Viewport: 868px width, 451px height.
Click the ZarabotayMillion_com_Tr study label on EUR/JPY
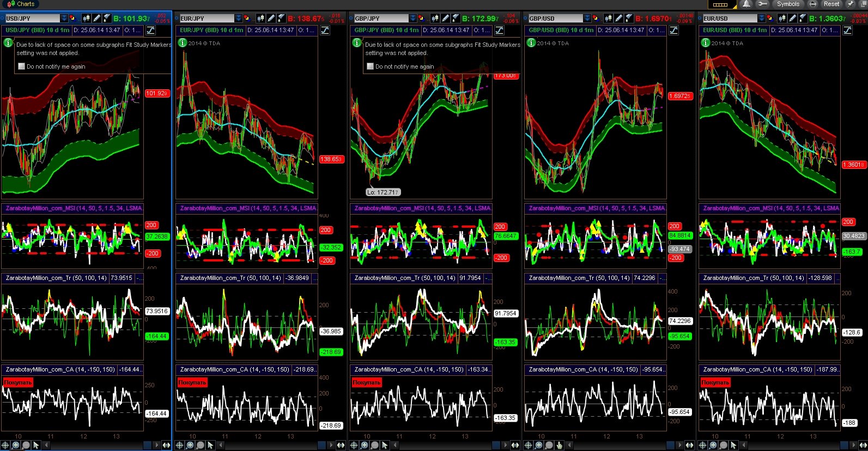tap(230, 278)
